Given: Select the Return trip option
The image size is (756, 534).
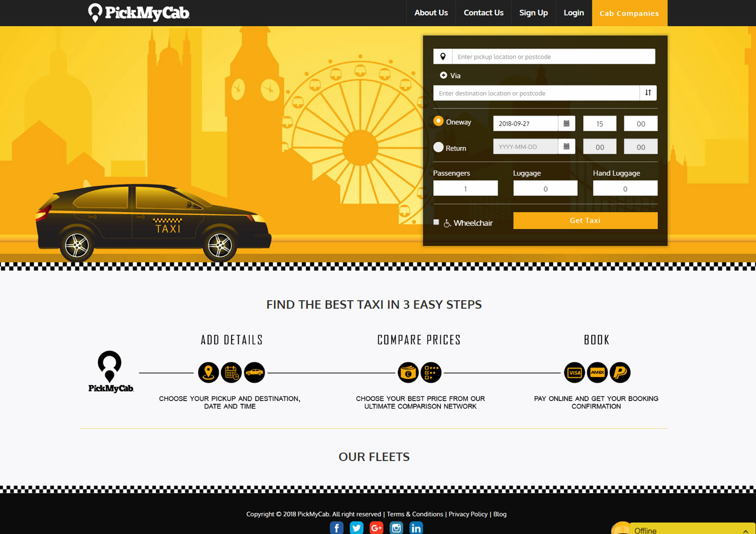Looking at the screenshot, I should pyautogui.click(x=439, y=147).
